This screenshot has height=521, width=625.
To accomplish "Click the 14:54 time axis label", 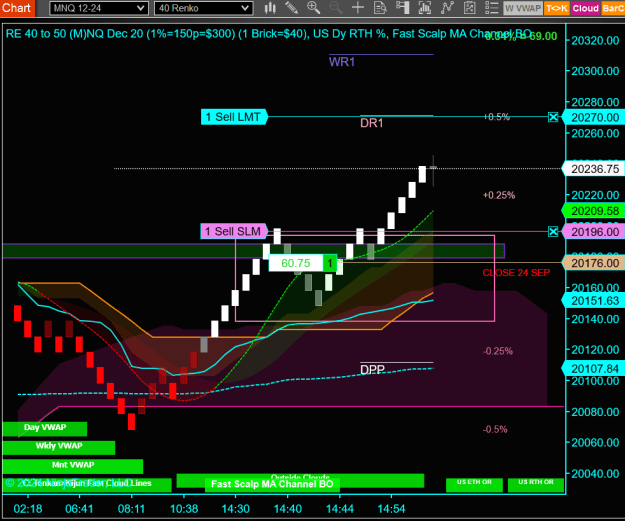I will click(391, 509).
